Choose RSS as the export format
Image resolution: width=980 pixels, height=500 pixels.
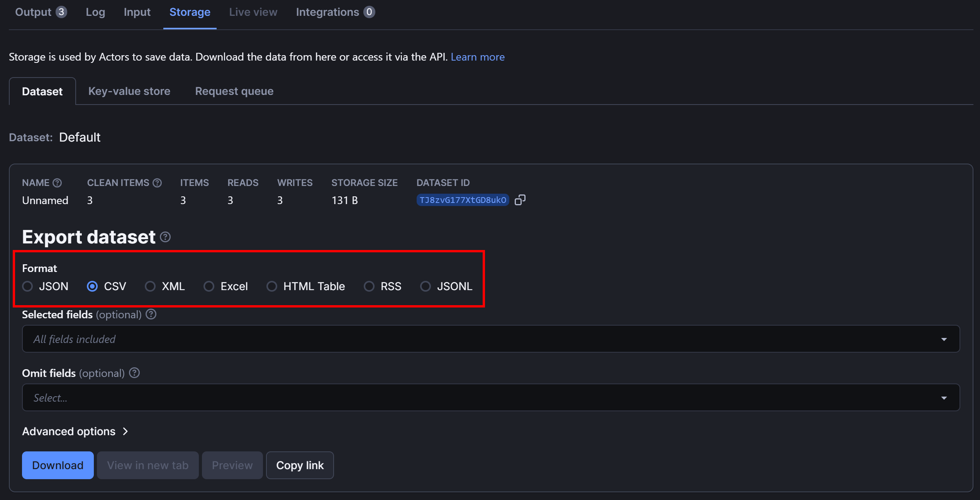tap(369, 286)
